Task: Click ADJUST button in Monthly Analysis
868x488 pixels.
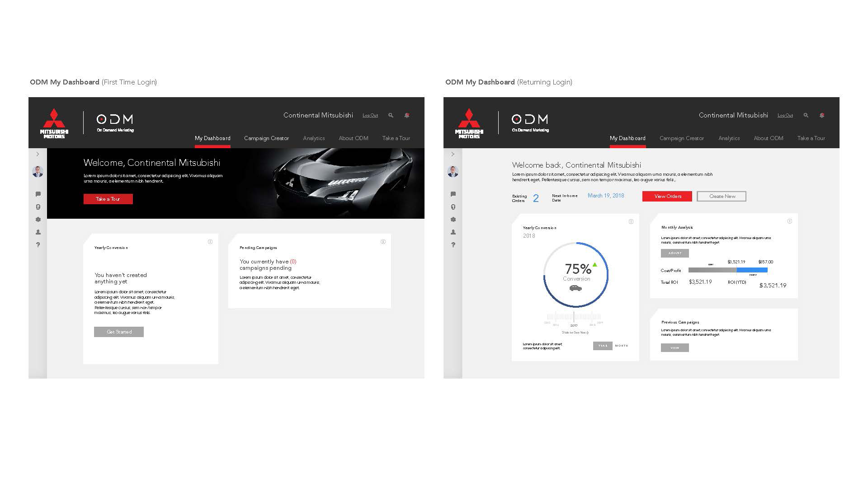Action: [675, 253]
